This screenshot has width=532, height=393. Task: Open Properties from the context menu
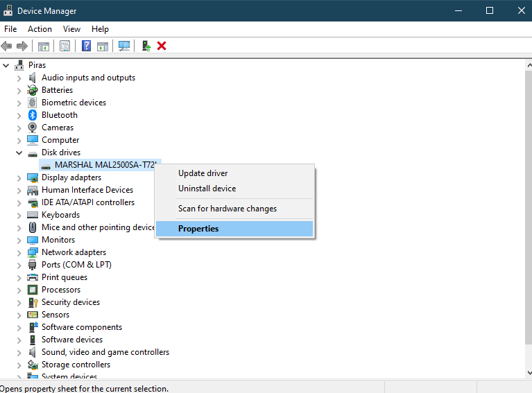click(234, 229)
